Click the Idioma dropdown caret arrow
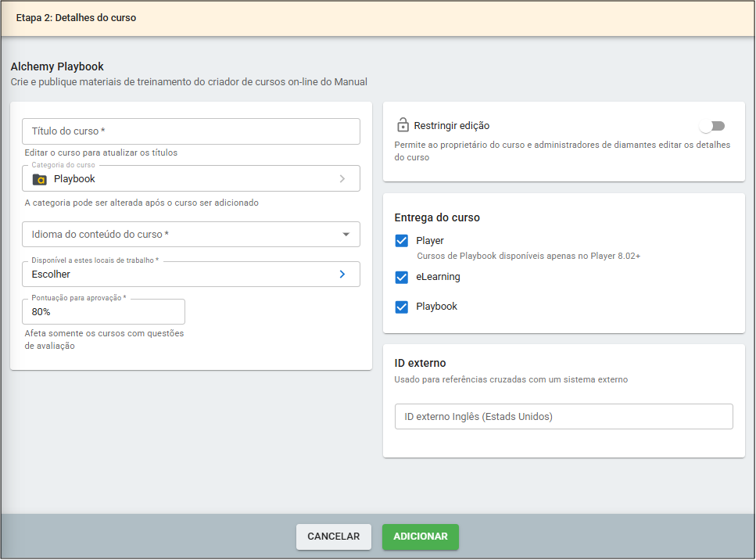756x560 pixels. pos(346,235)
